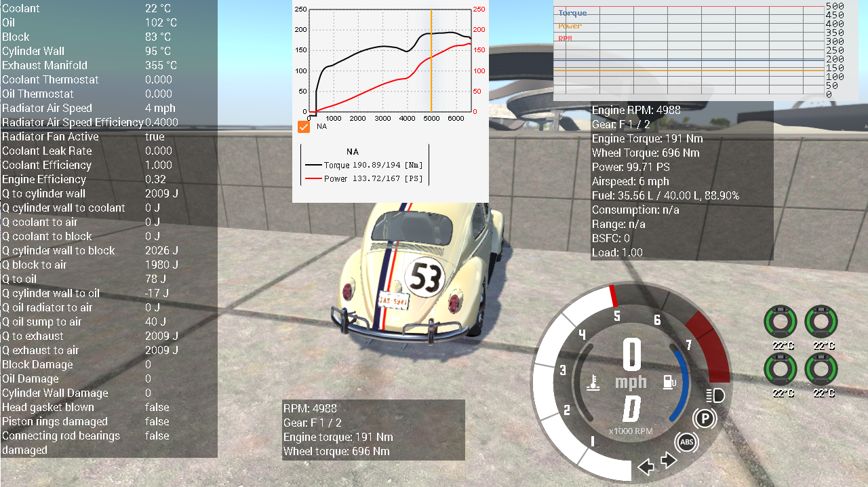Click the Power legend label in engine graph
The width and height of the screenshot is (868, 487).
[570, 26]
